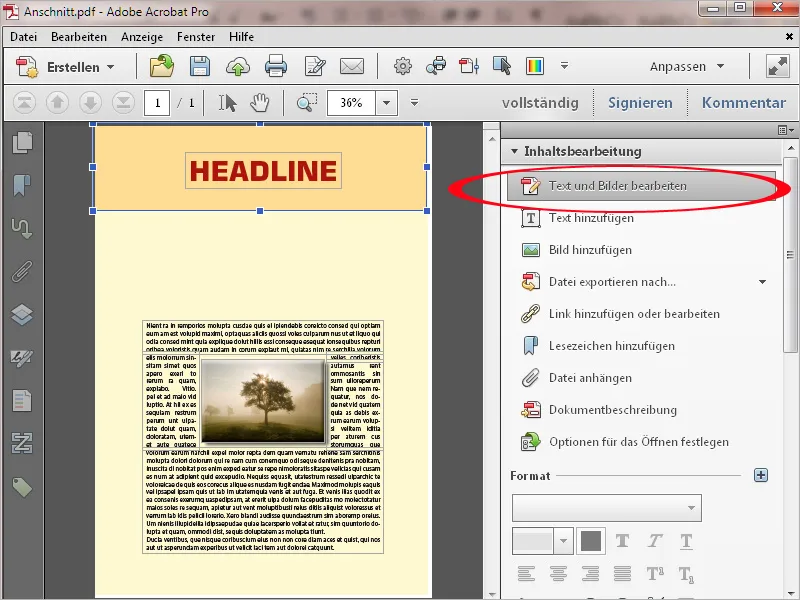
Task: Open tags panel in left sidebar
Action: coord(22,487)
